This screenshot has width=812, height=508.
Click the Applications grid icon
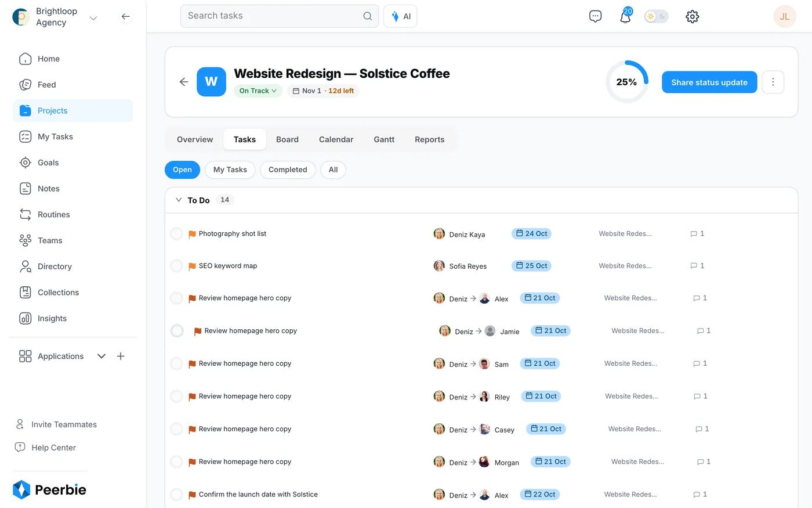click(26, 356)
